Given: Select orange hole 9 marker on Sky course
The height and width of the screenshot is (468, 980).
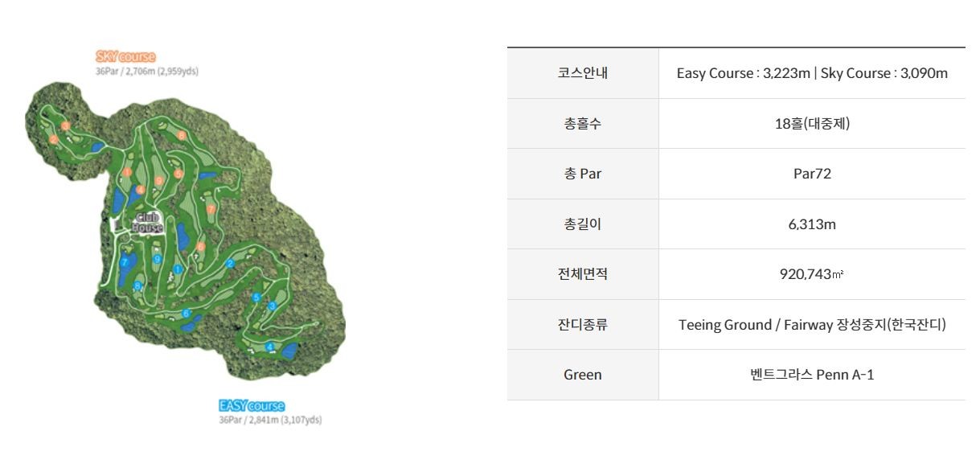Looking at the screenshot, I should point(159,180).
